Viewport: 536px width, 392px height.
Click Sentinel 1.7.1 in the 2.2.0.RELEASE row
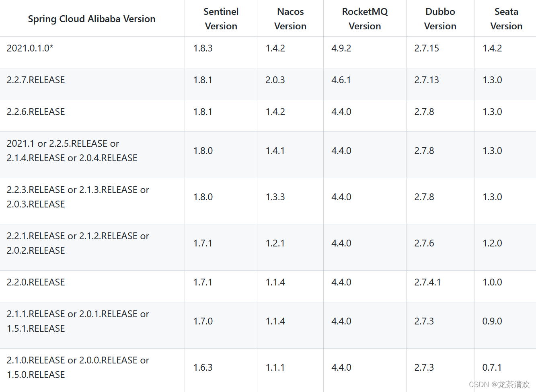pos(203,282)
